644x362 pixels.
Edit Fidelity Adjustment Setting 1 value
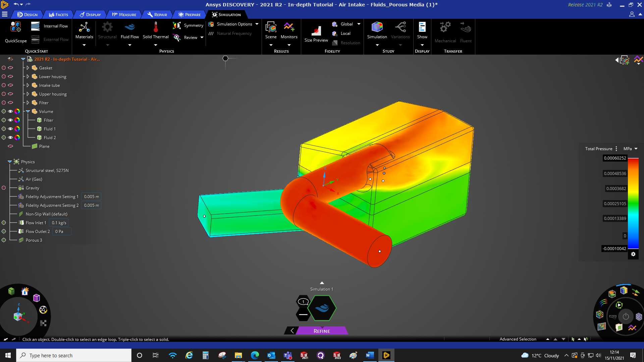point(91,196)
